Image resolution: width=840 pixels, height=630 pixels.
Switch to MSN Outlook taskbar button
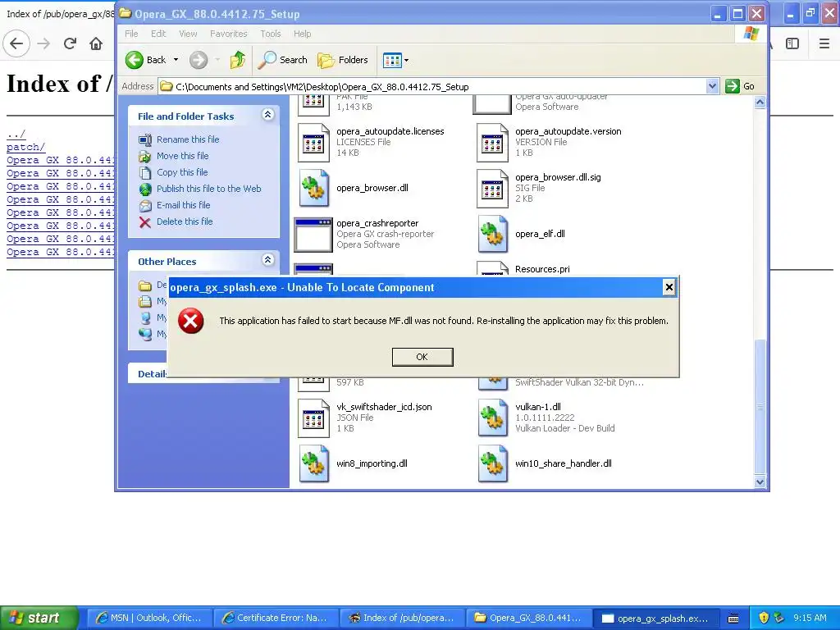(x=148, y=619)
